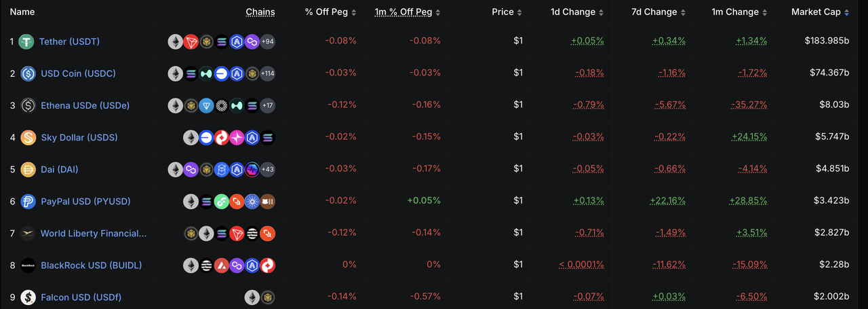
Task: Click the Tron chain icon in Tether row
Action: [191, 42]
